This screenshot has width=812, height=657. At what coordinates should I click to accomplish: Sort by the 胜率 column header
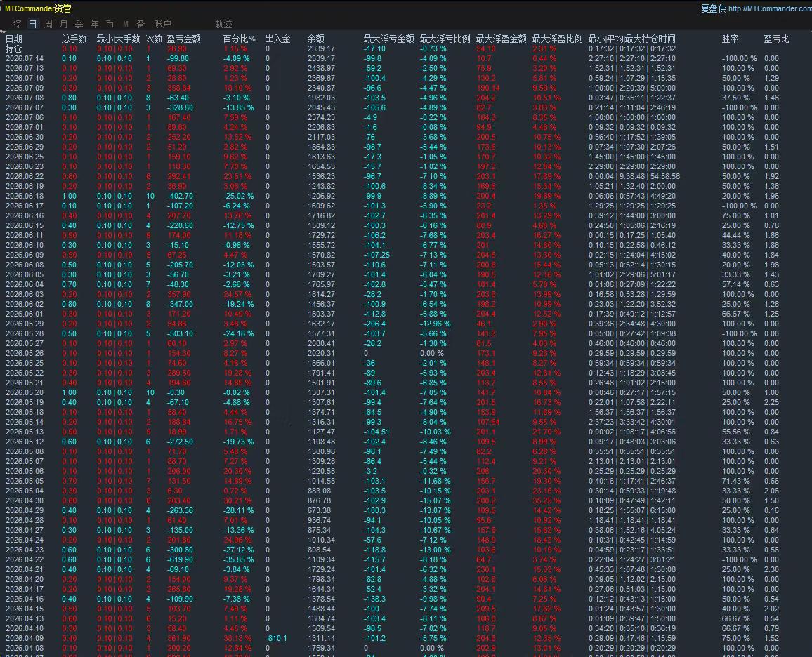pos(731,39)
